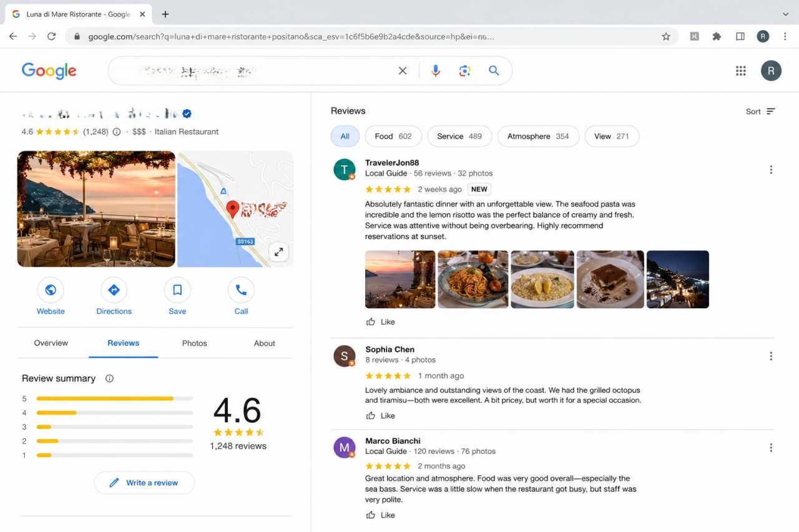This screenshot has width=799, height=532.
Task: Open TravelerJon88's profile
Action: (392, 163)
